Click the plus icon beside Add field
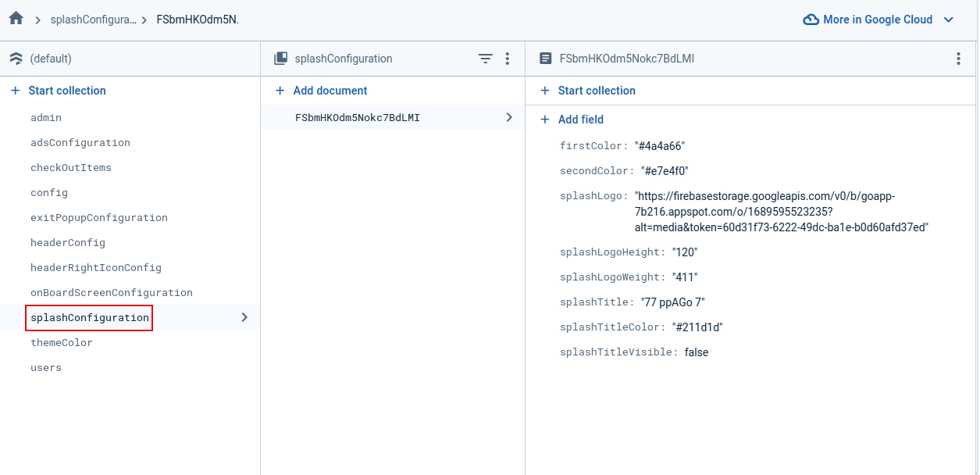Image resolution: width=980 pixels, height=475 pixels. coord(545,120)
